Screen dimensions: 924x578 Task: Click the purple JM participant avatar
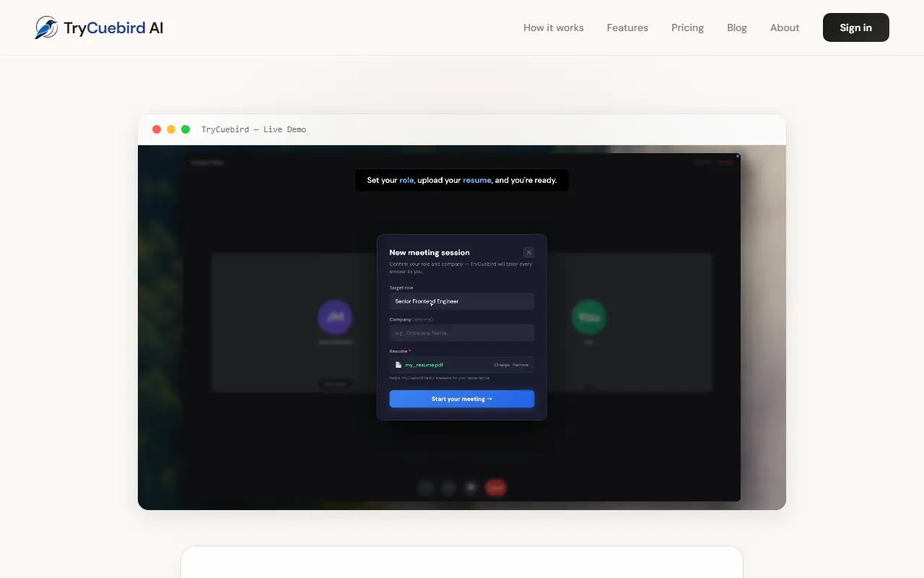point(335,317)
